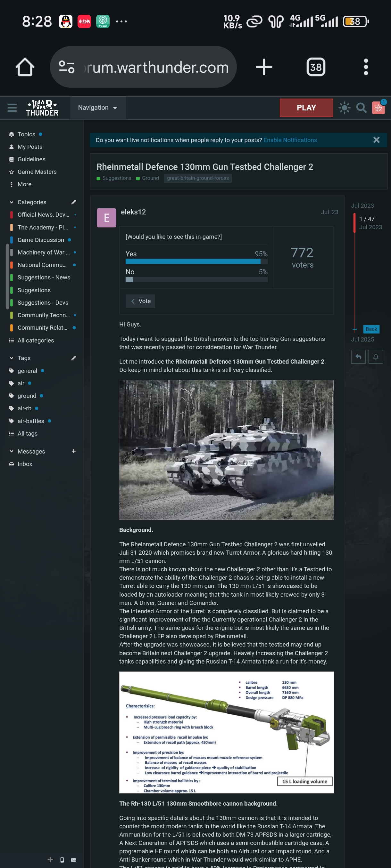The image size is (391, 868).
Task: Toggle the light/dark theme sun icon
Action: point(344,108)
